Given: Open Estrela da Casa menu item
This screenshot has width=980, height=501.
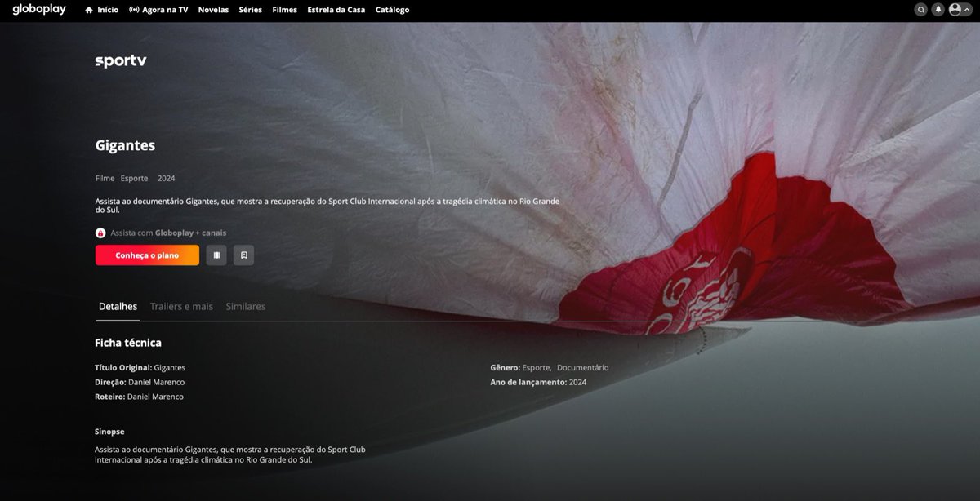Looking at the screenshot, I should 336,10.
